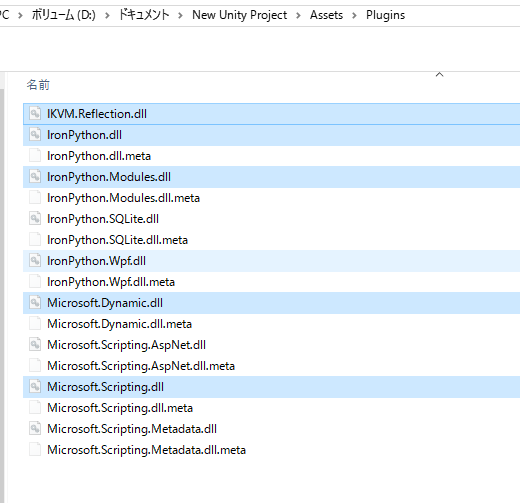Go to ボリューム (D:) in the address bar
The height and width of the screenshot is (503, 520).
63,15
